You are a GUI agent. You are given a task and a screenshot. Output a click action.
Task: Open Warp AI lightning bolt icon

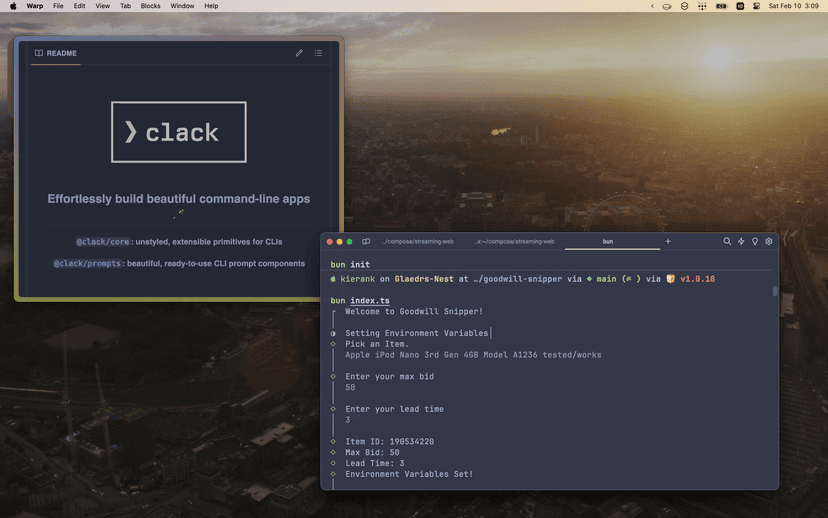(x=741, y=241)
